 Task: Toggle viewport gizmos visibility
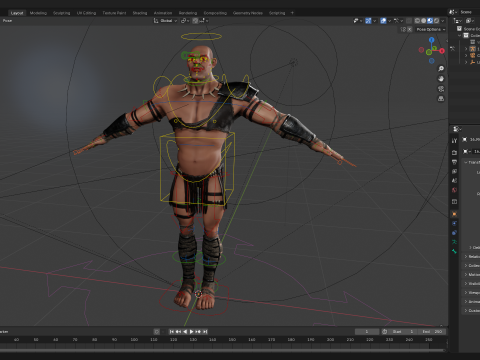click(368, 21)
